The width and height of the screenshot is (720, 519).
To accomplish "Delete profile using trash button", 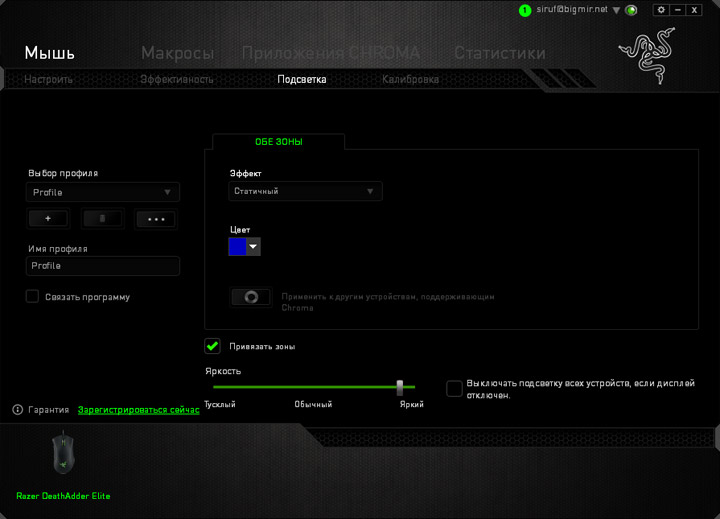I will [x=102, y=219].
